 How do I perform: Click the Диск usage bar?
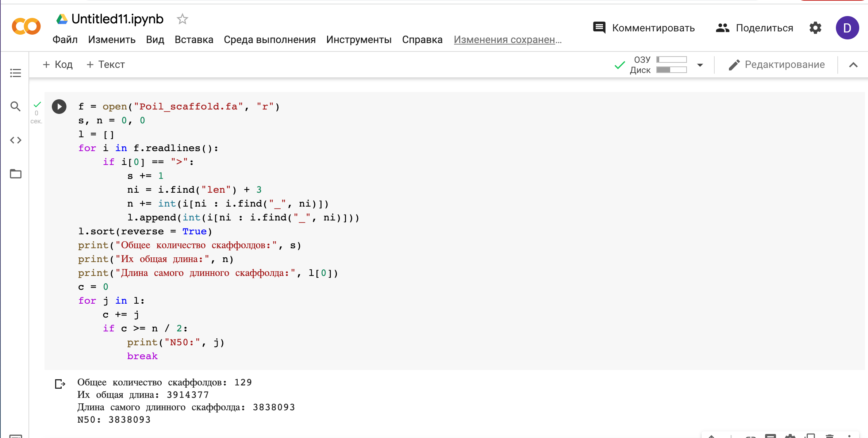[671, 70]
